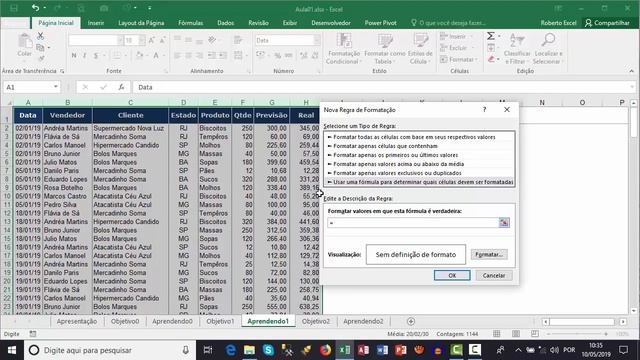This screenshot has width=640, height=360.
Task: Collapse the ribbon with the chevron
Action: click(631, 71)
